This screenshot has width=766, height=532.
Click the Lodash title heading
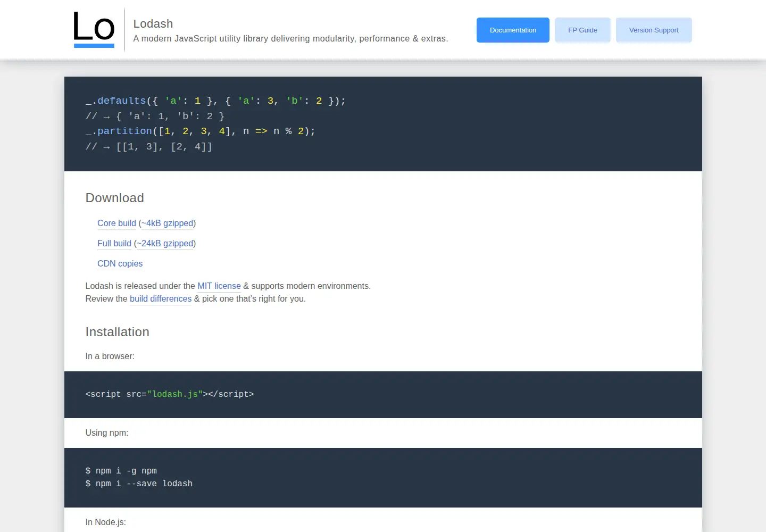tap(153, 24)
